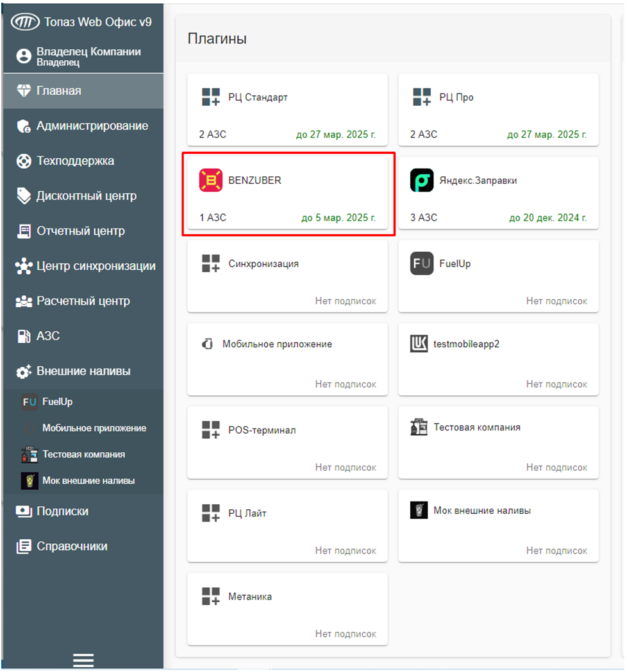Select Тестовая компания in sidebar submenu
The height and width of the screenshot is (672, 627).
(x=83, y=455)
